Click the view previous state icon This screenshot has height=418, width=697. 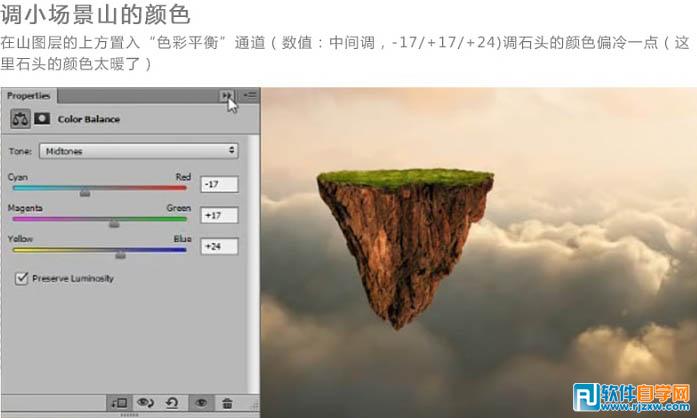pos(147,402)
